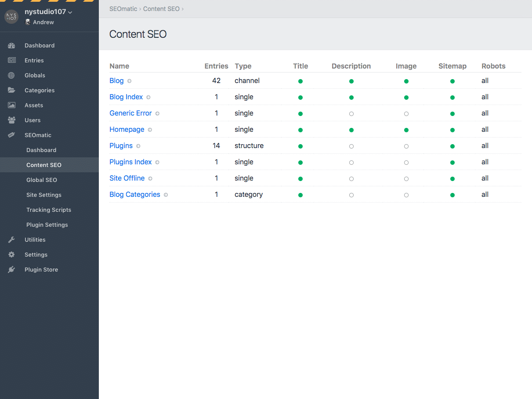Click the Settings gear icon
The width and height of the screenshot is (532, 399).
tap(11, 255)
